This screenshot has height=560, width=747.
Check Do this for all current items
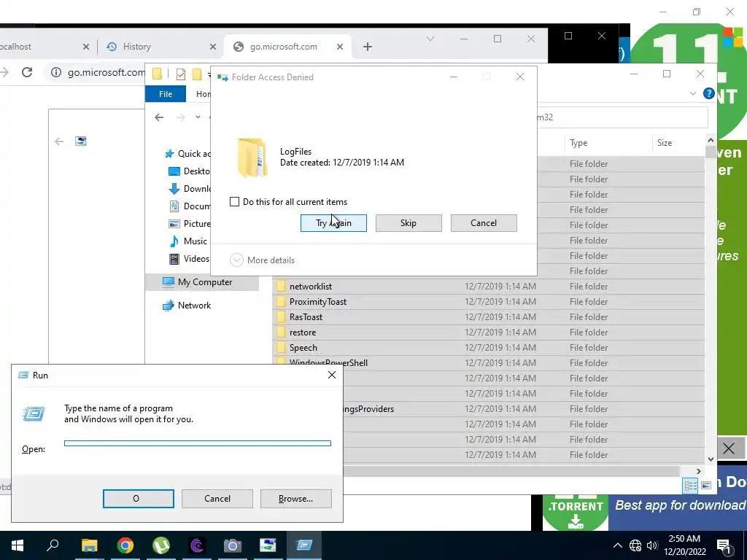[x=234, y=201]
